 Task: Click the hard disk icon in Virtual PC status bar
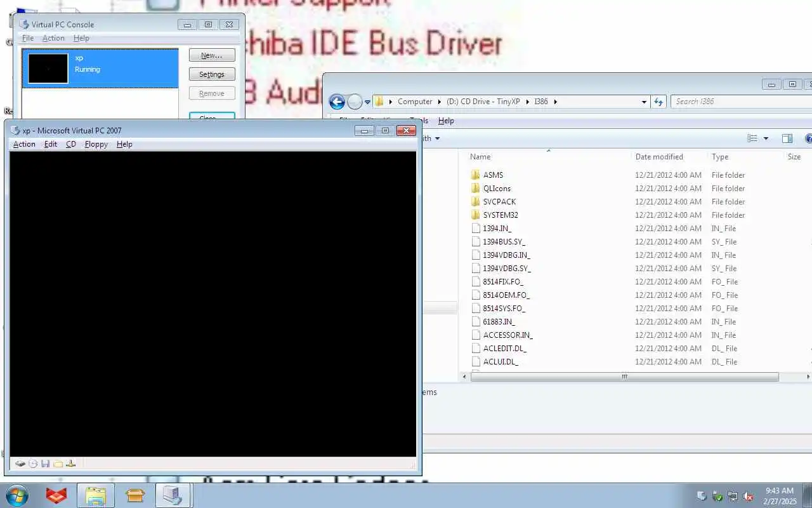(20, 464)
